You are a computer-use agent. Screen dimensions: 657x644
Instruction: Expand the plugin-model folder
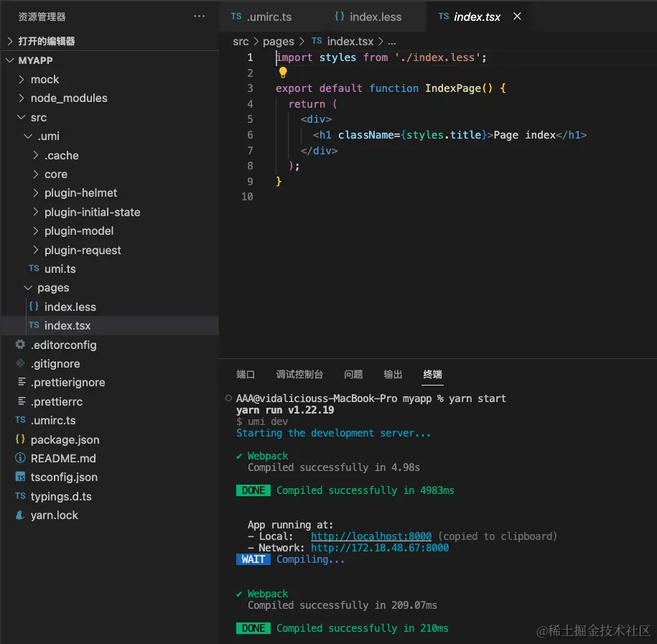tap(36, 231)
